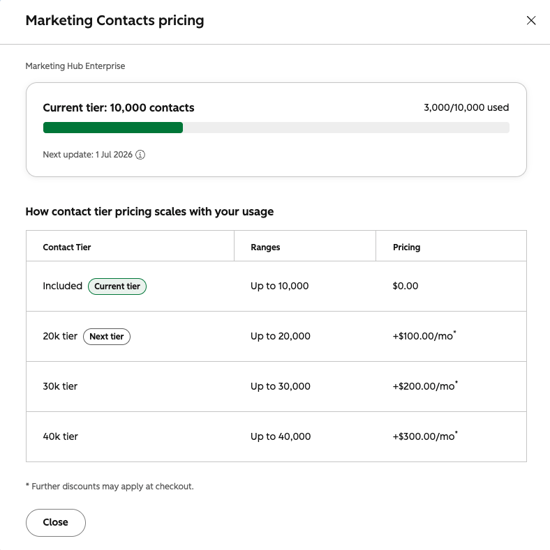
Task: Click the Close button at bottom
Action: (55, 522)
